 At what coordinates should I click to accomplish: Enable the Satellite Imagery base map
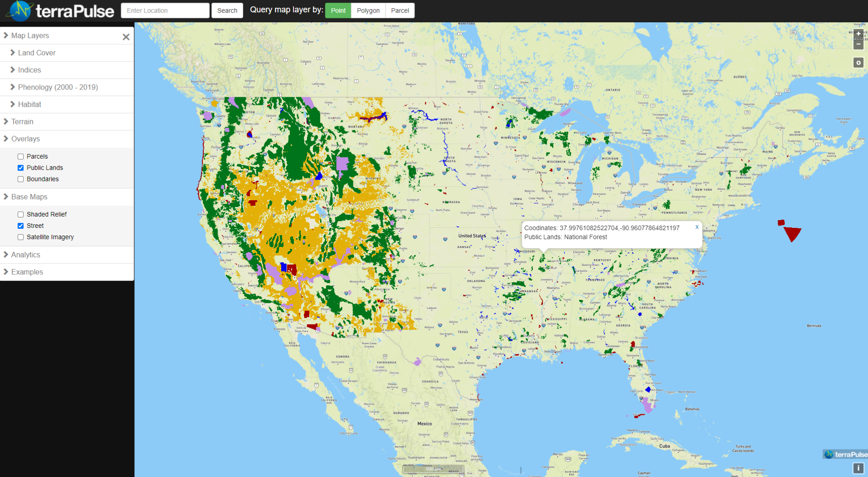[20, 237]
